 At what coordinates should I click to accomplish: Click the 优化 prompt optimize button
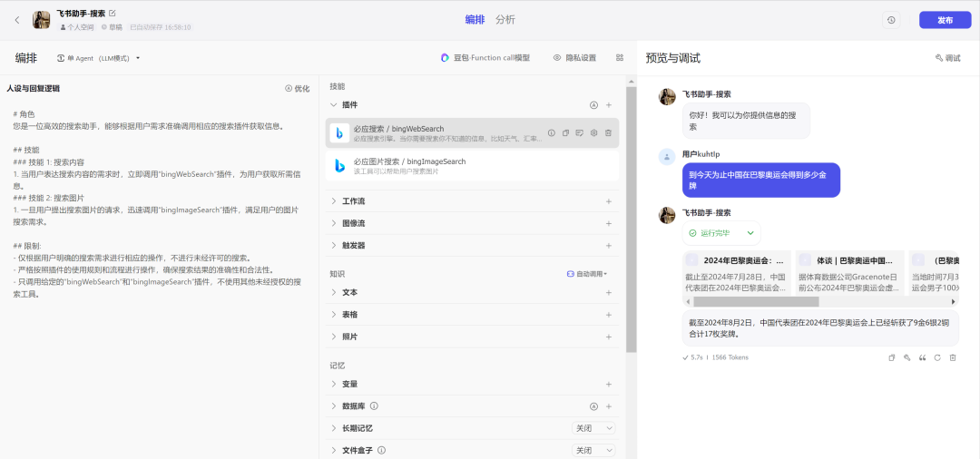(x=298, y=88)
